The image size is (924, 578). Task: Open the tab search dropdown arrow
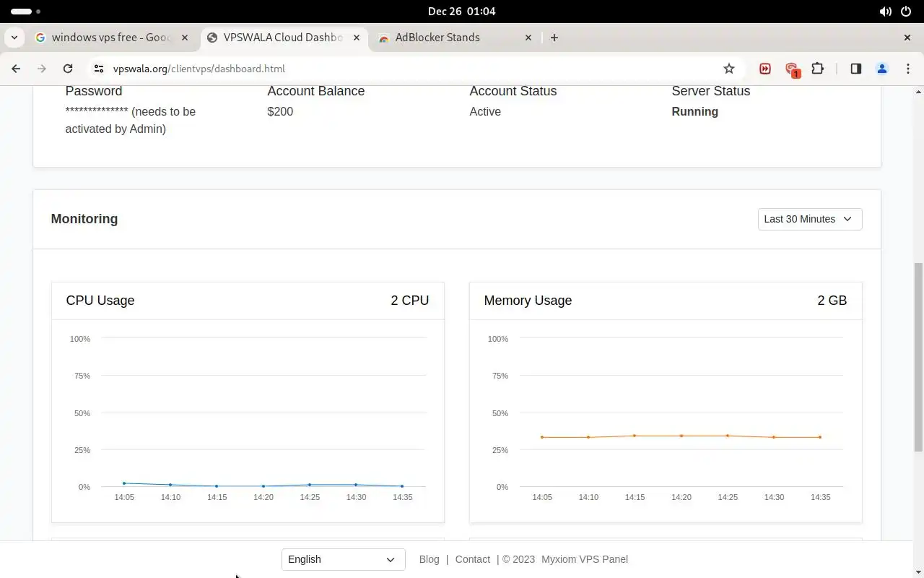click(14, 38)
